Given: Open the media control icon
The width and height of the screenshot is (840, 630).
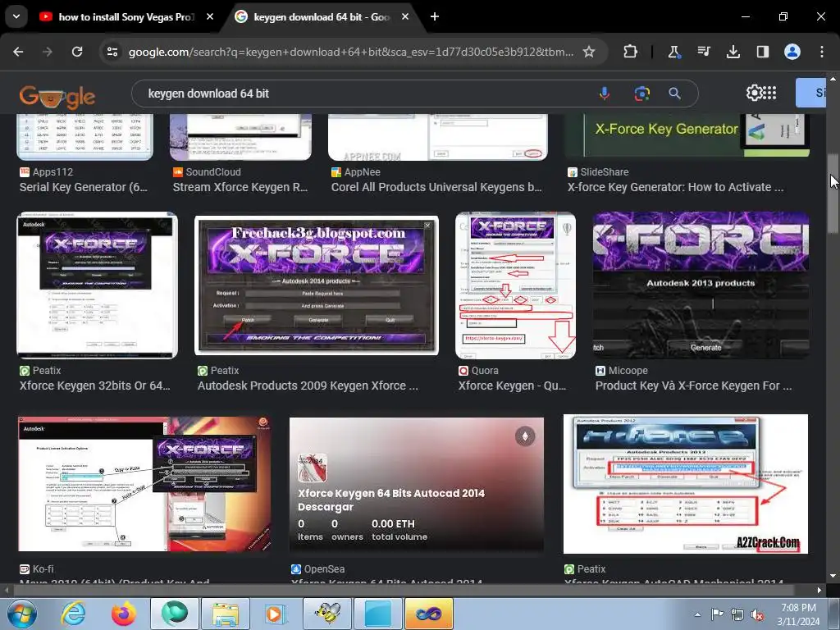Looking at the screenshot, I should coord(703,52).
